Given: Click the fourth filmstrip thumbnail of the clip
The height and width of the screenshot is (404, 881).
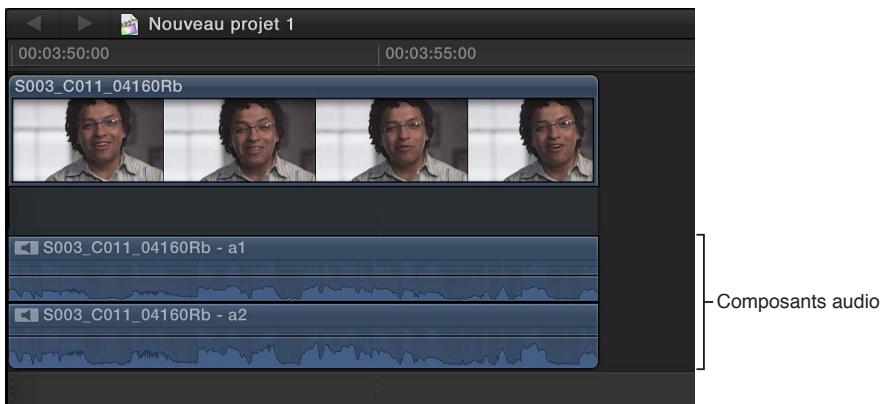Looking at the screenshot, I should 530,140.
